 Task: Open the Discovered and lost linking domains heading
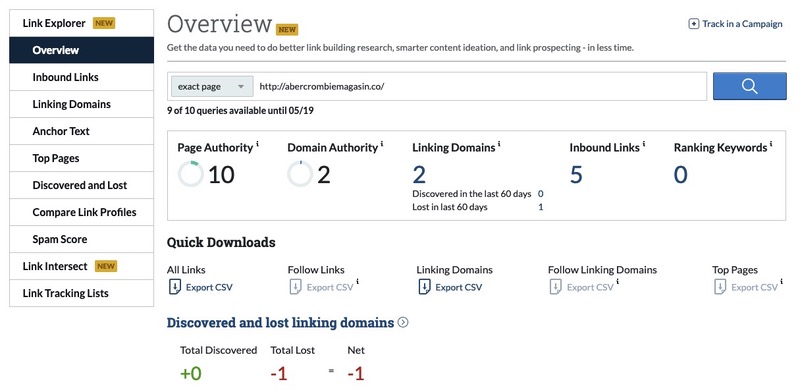tap(280, 323)
